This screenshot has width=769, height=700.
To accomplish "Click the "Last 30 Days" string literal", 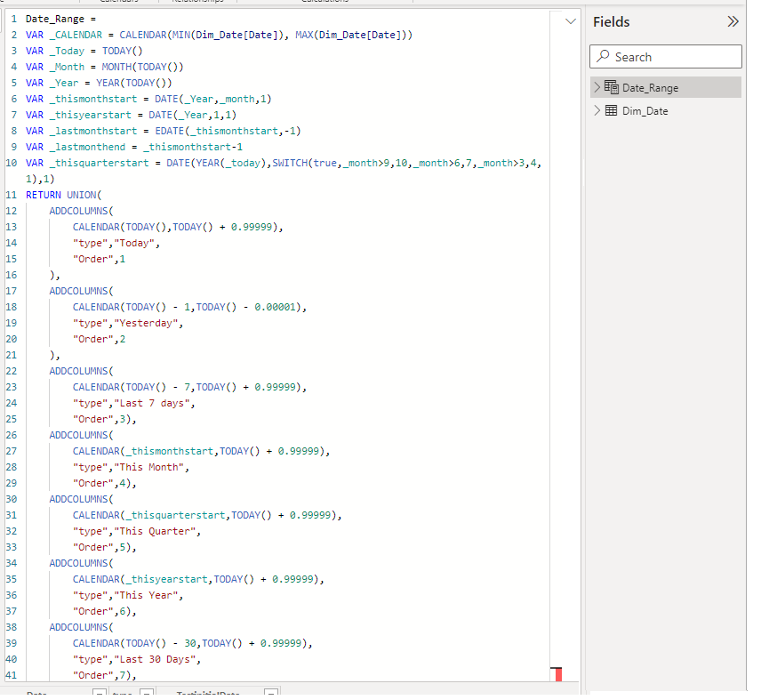I will pyautogui.click(x=155, y=660).
